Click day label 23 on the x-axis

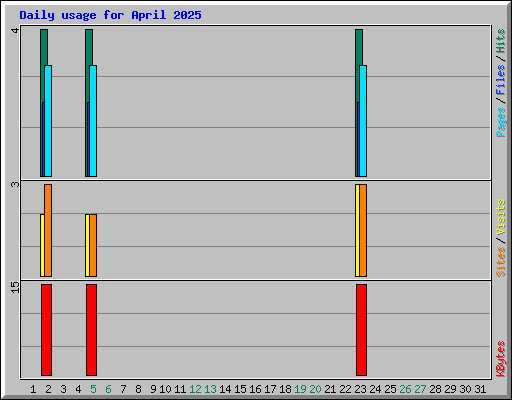360,389
